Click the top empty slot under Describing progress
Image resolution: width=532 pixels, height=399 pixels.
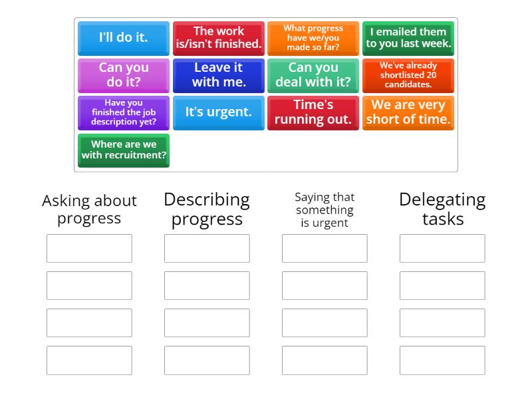(207, 248)
